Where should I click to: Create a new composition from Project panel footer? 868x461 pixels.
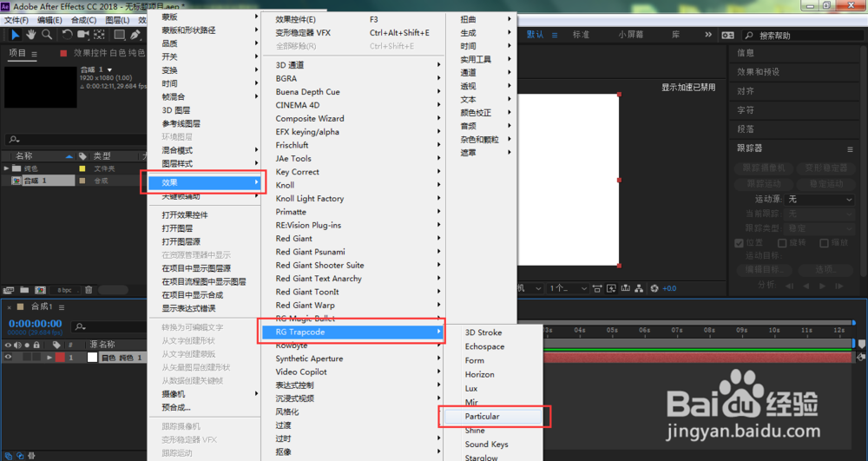(x=40, y=289)
